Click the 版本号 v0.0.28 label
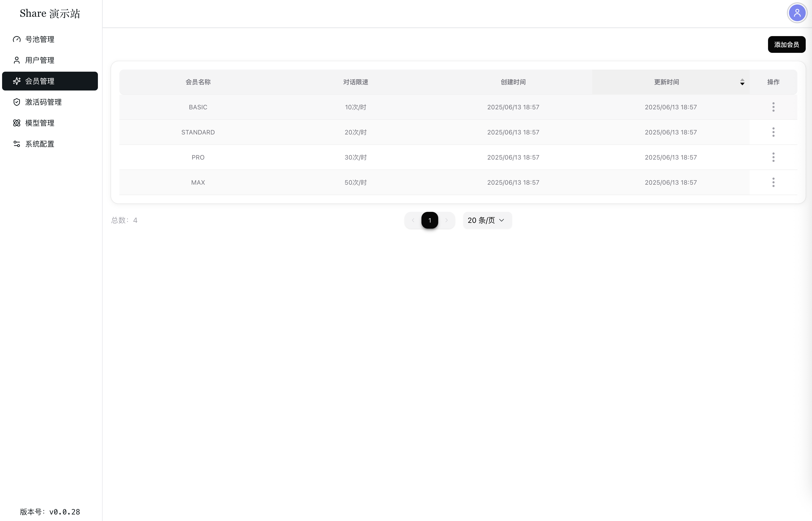The height and width of the screenshot is (521, 812). coord(50,512)
